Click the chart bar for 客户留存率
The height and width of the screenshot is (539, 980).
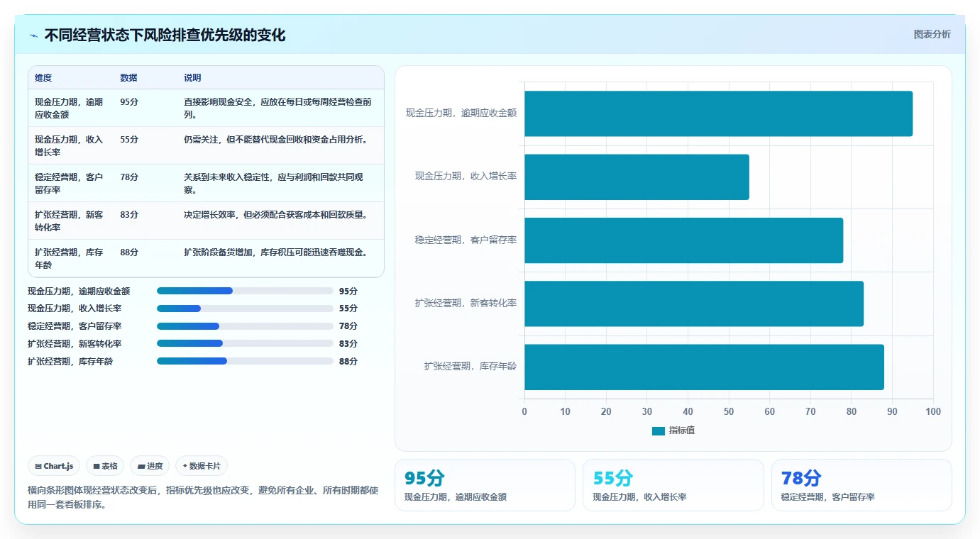pyautogui.click(x=683, y=240)
